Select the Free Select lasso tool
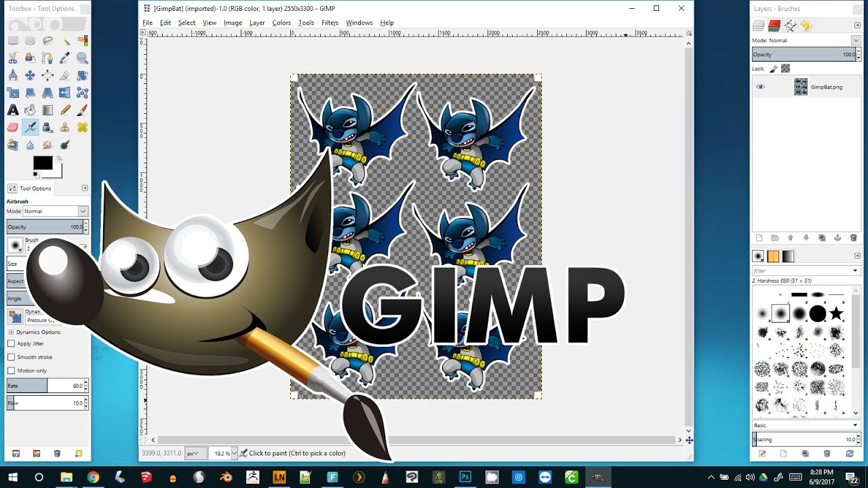Image resolution: width=868 pixels, height=488 pixels. [47, 41]
